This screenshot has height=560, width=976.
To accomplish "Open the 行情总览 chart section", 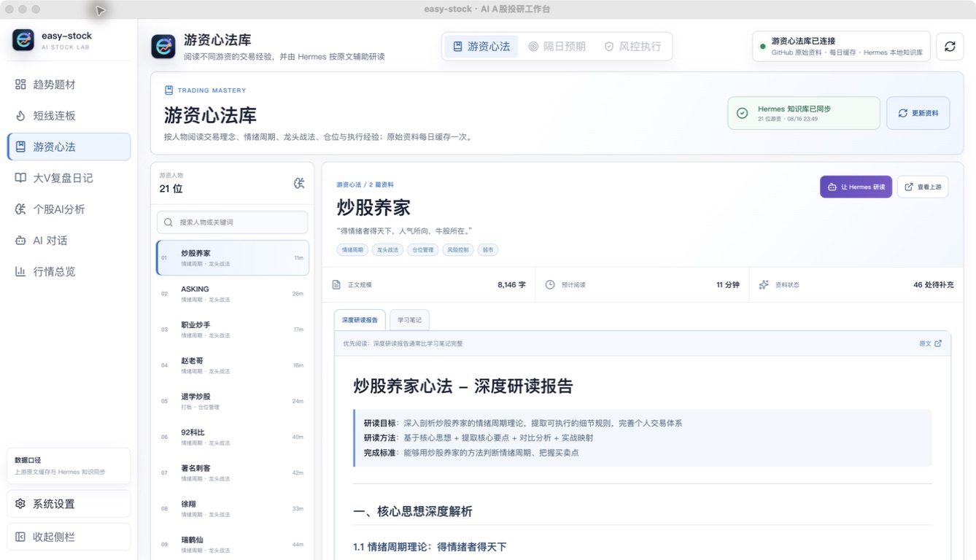I will [x=69, y=271].
